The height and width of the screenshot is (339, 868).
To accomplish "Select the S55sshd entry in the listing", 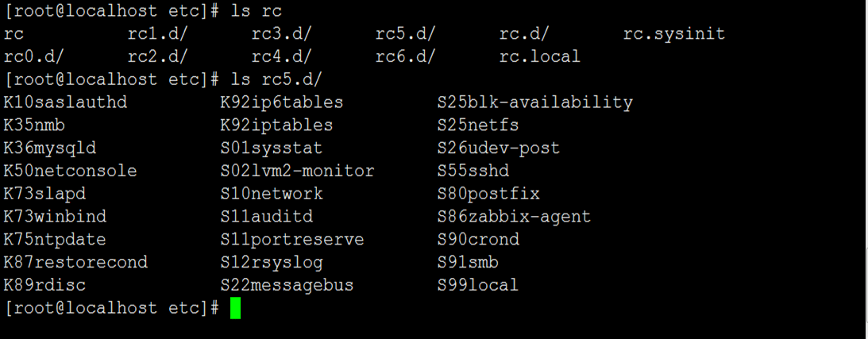I will (473, 171).
